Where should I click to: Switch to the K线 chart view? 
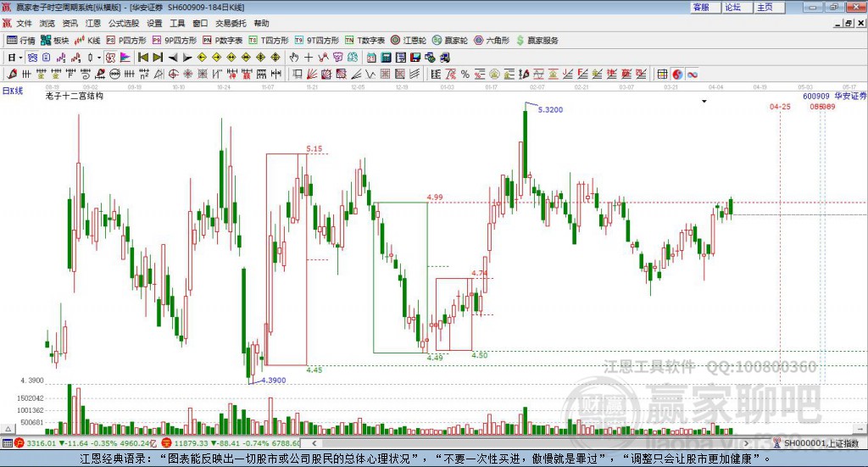point(87,41)
